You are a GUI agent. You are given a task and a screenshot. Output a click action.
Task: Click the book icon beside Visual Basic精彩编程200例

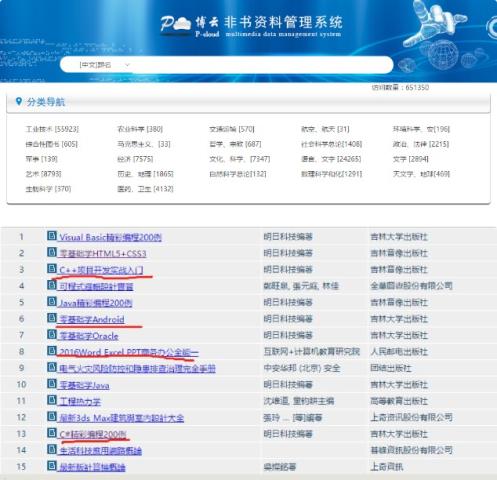coord(52,236)
